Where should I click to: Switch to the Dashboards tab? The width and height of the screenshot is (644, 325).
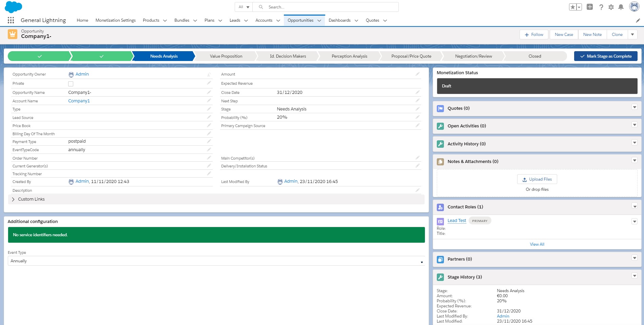coord(340,20)
